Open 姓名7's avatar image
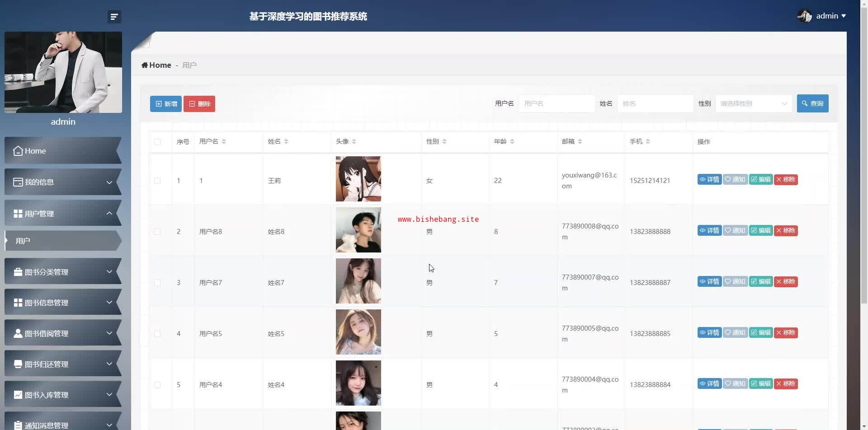 click(x=359, y=281)
